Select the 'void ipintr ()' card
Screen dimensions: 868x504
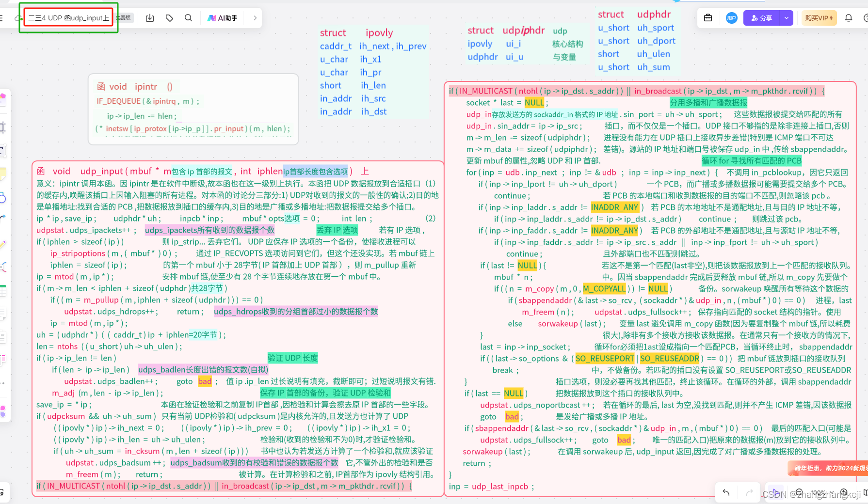coord(193,109)
